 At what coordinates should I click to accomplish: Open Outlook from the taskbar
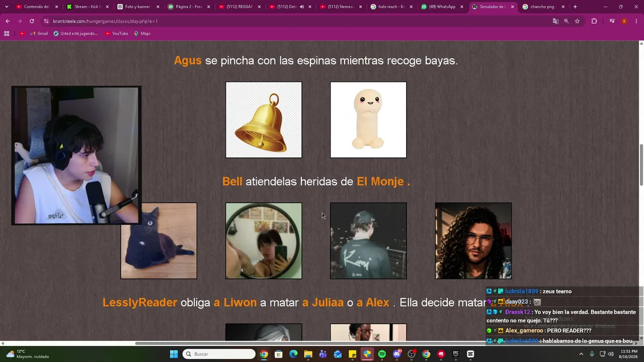coord(338,354)
